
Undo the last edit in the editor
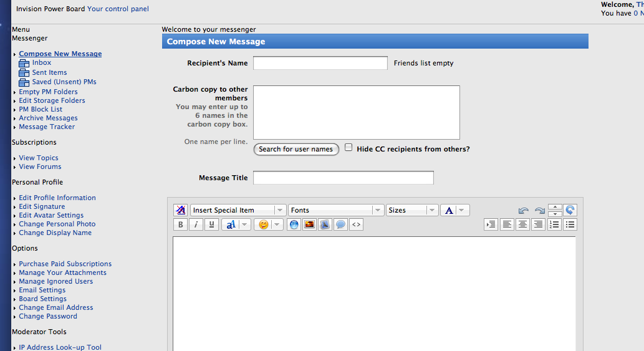coord(523,210)
